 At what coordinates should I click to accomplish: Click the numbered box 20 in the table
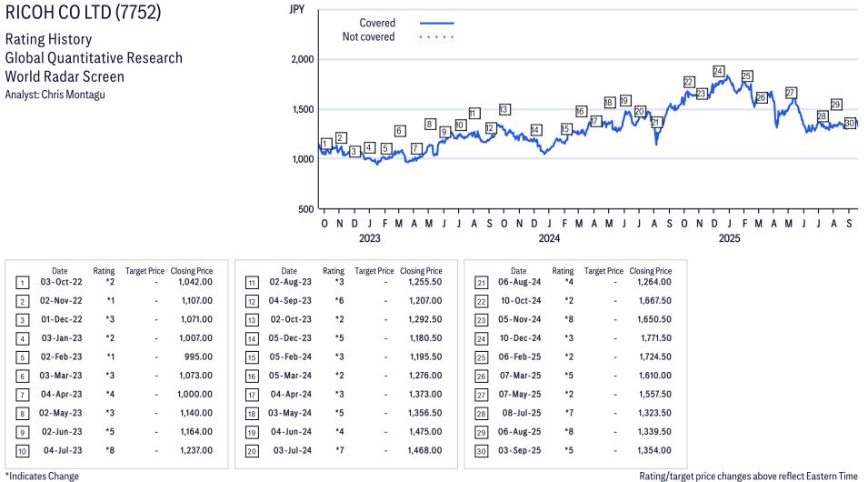coord(252,450)
